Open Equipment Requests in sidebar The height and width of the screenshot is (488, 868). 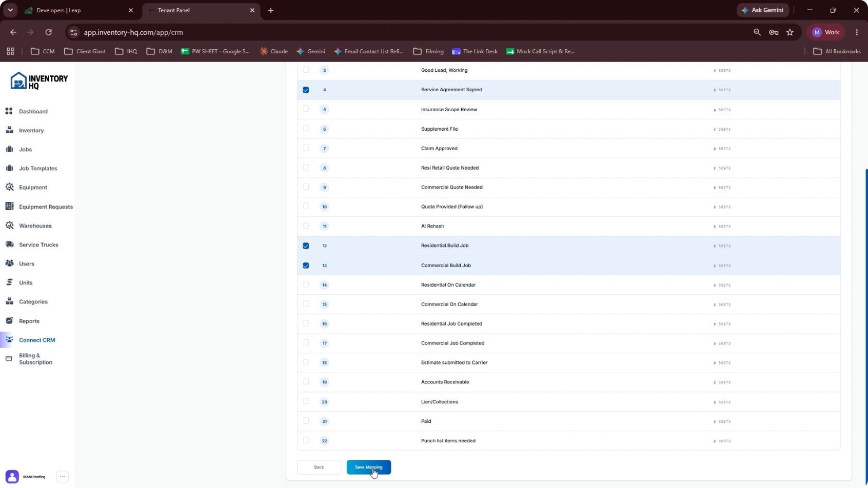tap(46, 207)
